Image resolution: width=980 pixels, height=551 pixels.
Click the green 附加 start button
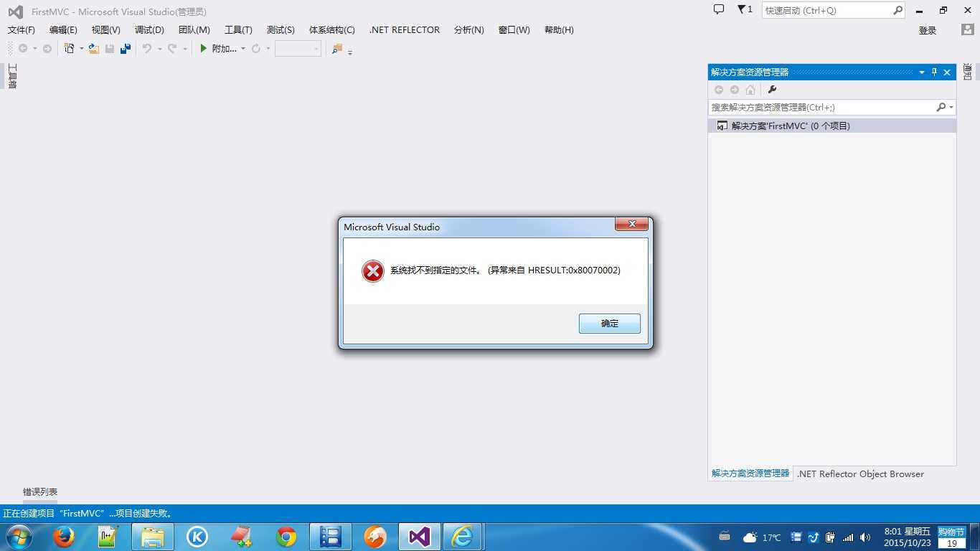[x=218, y=48]
